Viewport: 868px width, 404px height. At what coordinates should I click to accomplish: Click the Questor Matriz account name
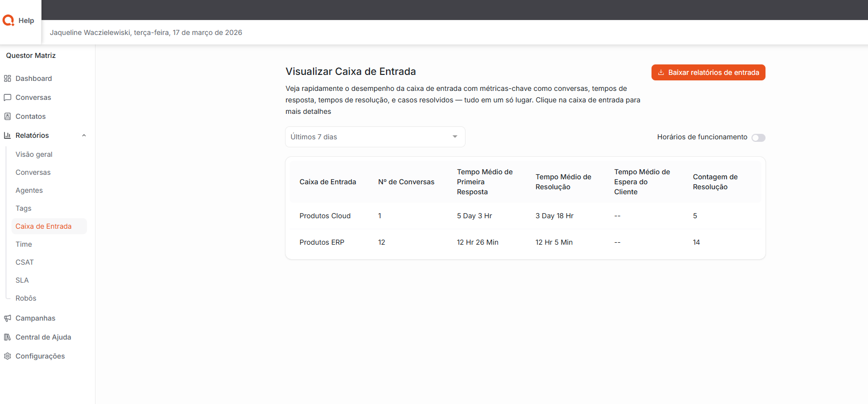point(31,55)
